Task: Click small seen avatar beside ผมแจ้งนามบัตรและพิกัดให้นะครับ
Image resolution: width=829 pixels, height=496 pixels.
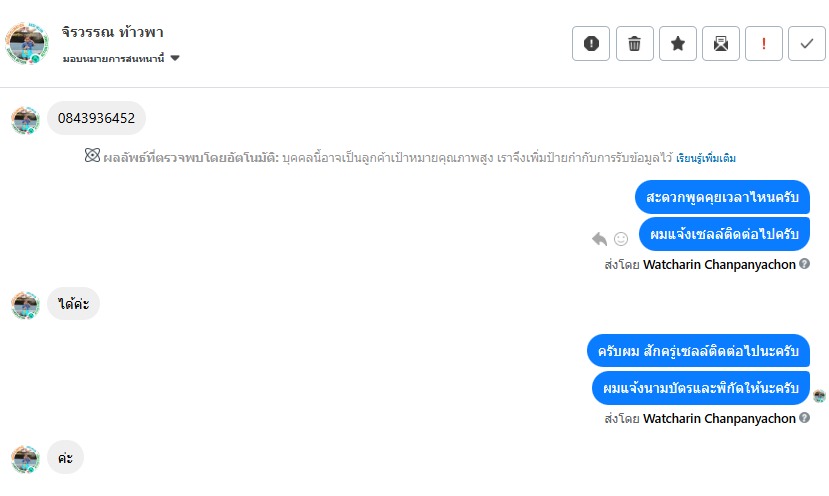Action: coord(819,396)
